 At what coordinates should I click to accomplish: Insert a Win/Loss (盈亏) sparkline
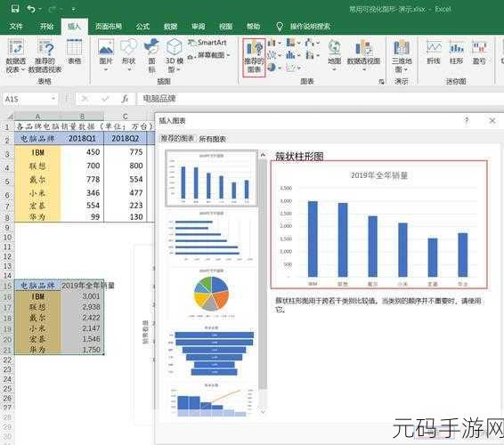coord(479,52)
